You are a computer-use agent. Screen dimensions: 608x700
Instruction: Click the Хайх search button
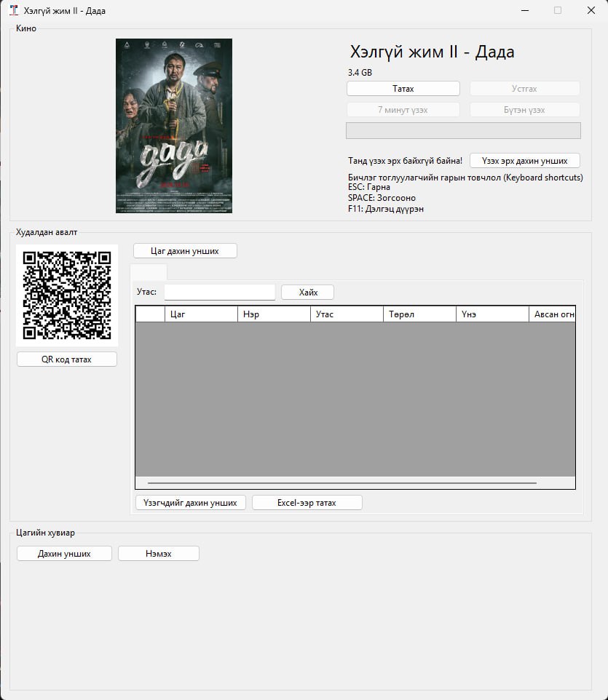[x=307, y=293]
